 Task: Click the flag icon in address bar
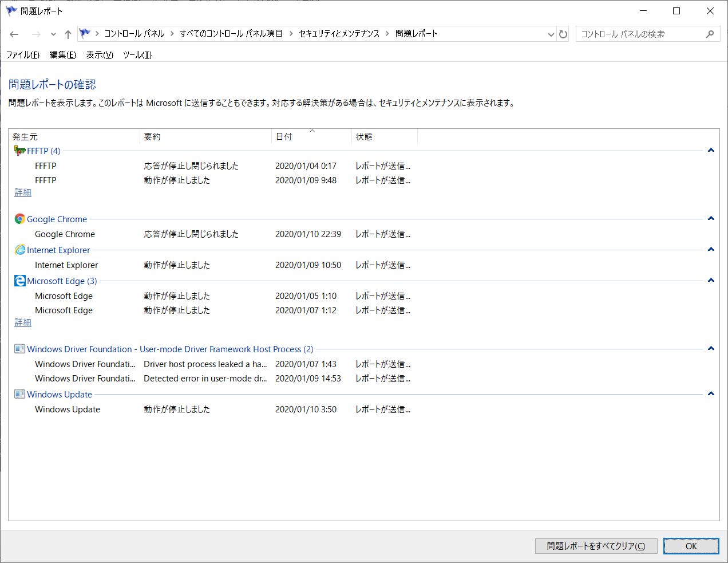point(85,34)
